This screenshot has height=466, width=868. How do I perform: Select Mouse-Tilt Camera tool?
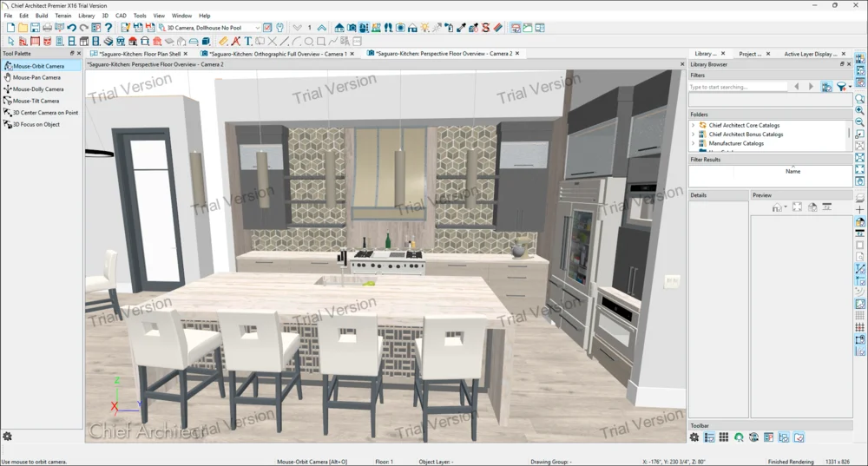pos(36,101)
